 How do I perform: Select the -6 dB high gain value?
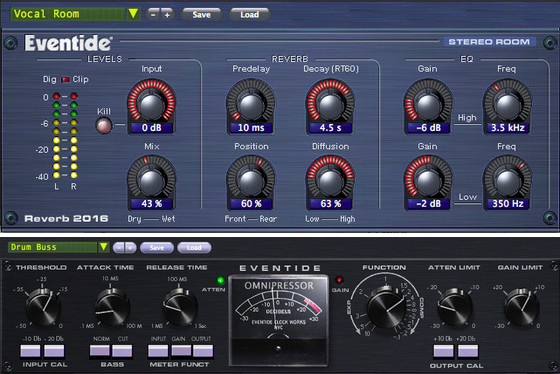tap(428, 128)
